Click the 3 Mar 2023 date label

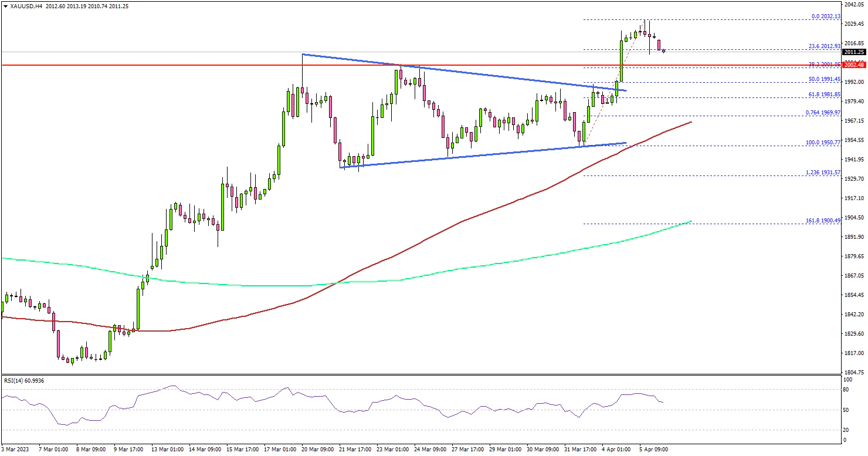pos(16,450)
